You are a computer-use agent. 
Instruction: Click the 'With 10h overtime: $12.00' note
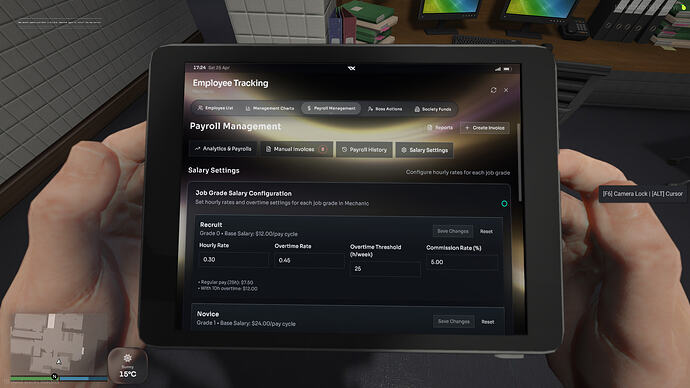[x=228, y=289]
